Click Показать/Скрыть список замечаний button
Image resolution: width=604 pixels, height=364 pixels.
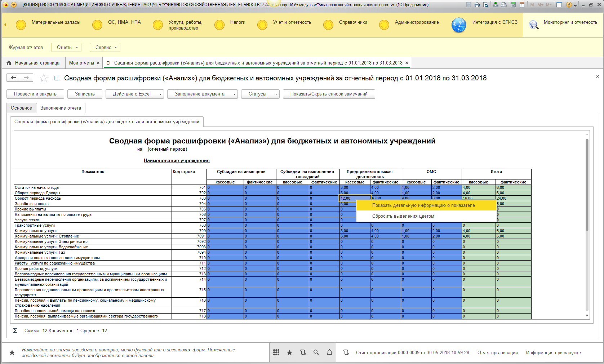[x=329, y=94]
